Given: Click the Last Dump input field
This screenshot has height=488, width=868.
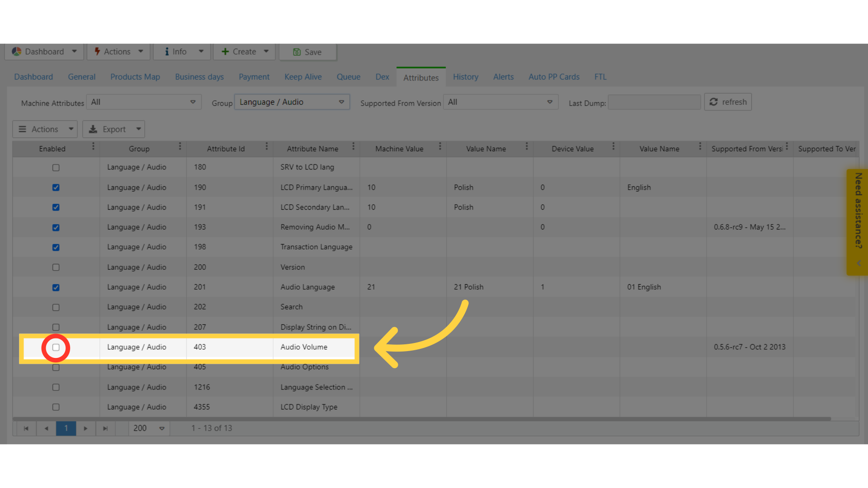Looking at the screenshot, I should [654, 102].
